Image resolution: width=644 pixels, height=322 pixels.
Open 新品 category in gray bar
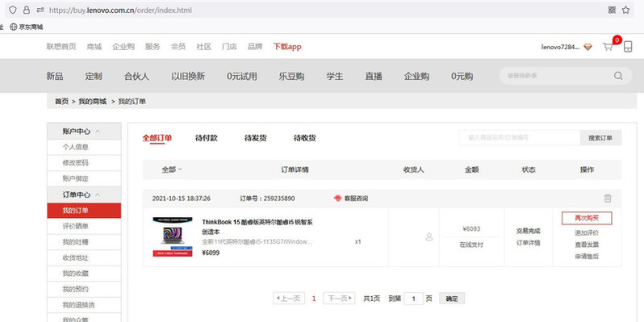(x=55, y=76)
